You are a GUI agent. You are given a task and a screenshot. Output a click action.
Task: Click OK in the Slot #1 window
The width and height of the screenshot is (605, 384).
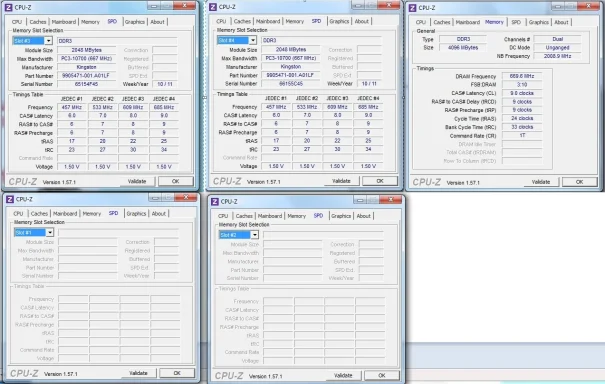pos(177,373)
